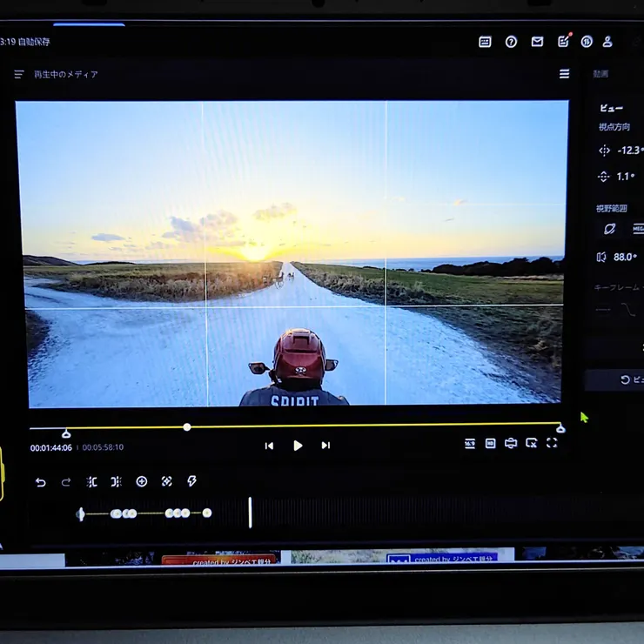Click the trim end marker on progress bar
The image size is (644, 644).
560,428
